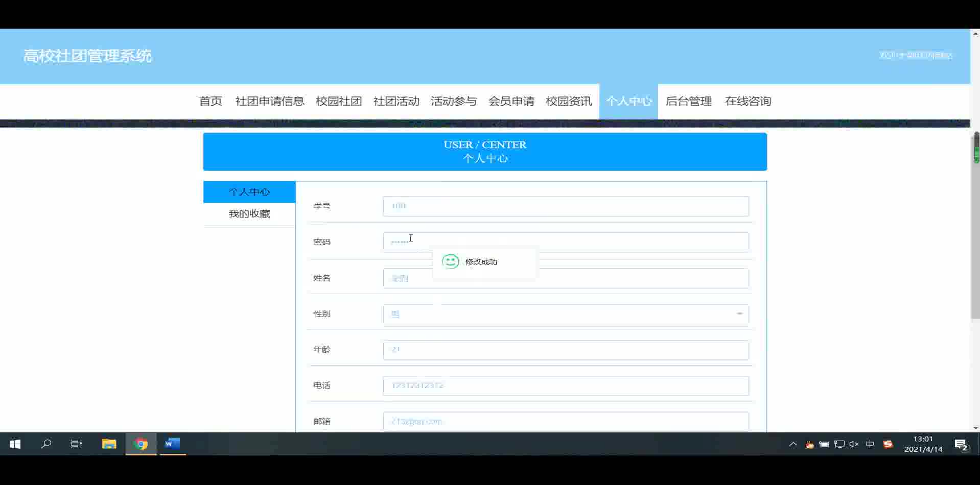Expand the 性别 dropdown
The image size is (980, 485).
(566, 314)
